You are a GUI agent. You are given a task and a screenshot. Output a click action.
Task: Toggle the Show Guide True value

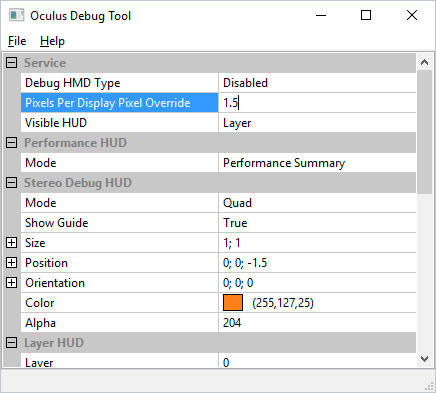[x=317, y=223]
